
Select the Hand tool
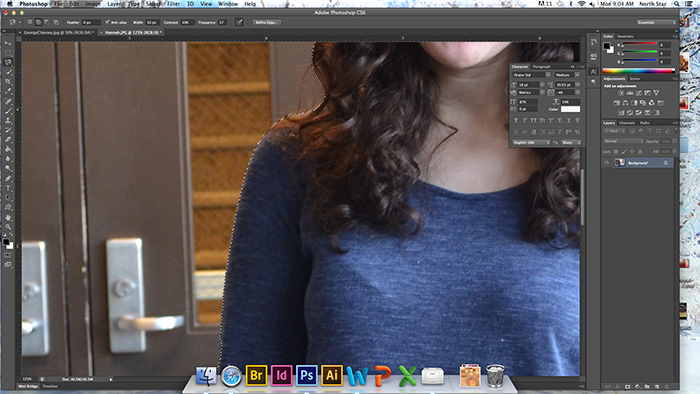[x=8, y=217]
